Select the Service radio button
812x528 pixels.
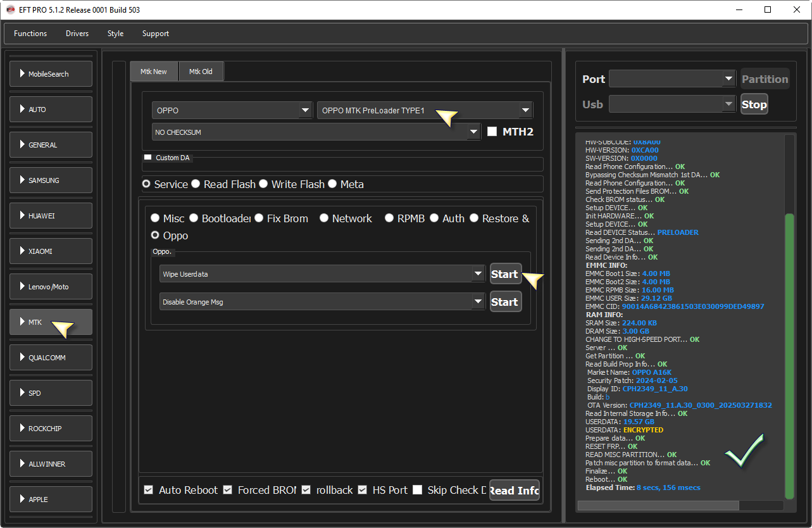pyautogui.click(x=147, y=184)
